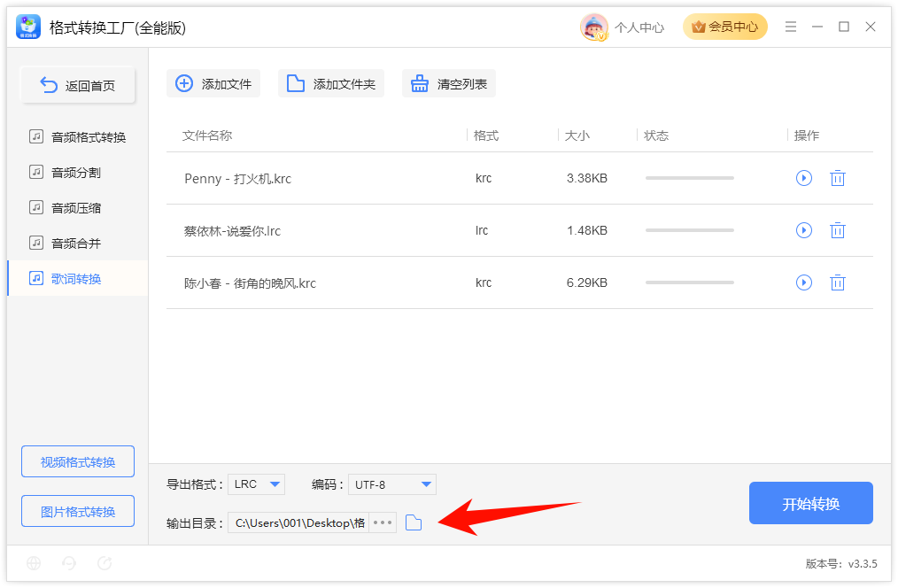Click share icon in bottom bar
The image size is (898, 588).
pyautogui.click(x=105, y=563)
